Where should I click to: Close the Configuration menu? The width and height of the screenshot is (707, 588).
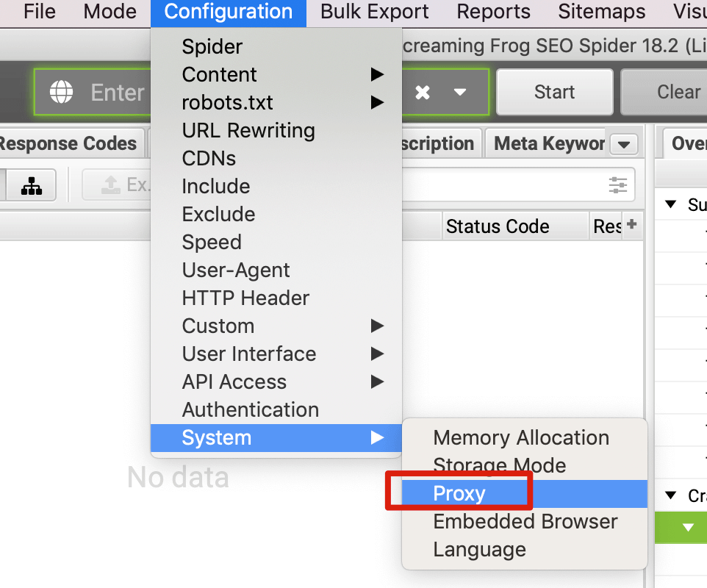[x=228, y=12]
